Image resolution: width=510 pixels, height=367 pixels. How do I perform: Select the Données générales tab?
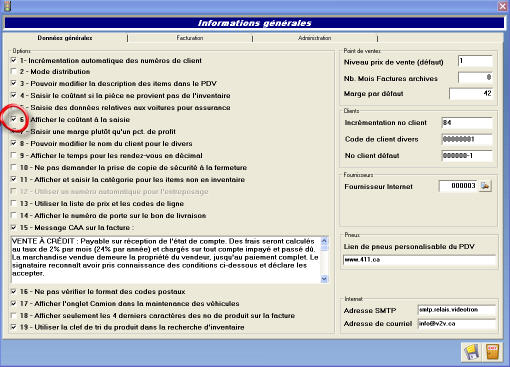tap(65, 38)
